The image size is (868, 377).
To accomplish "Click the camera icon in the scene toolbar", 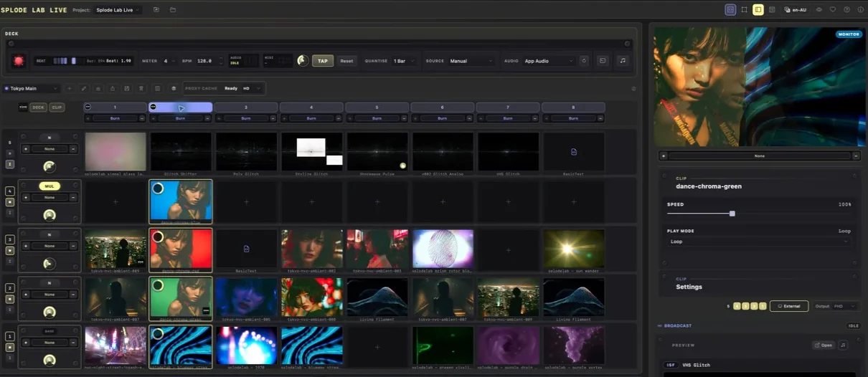I will click(x=98, y=88).
